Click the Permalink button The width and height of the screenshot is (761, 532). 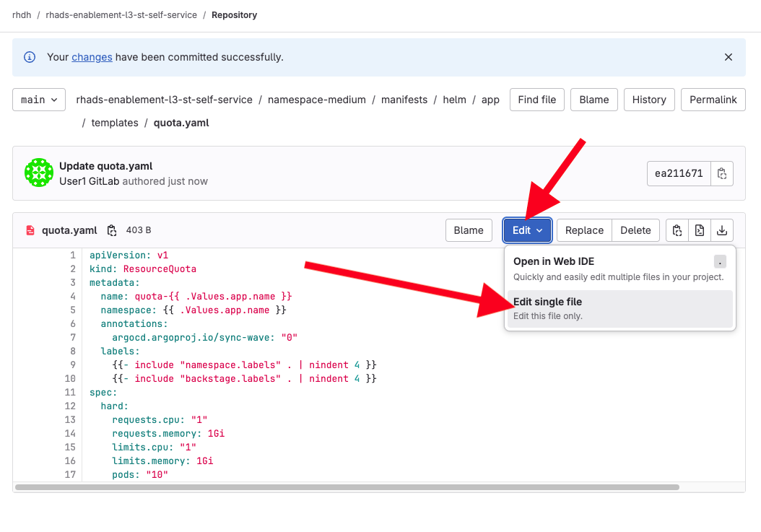click(x=713, y=100)
